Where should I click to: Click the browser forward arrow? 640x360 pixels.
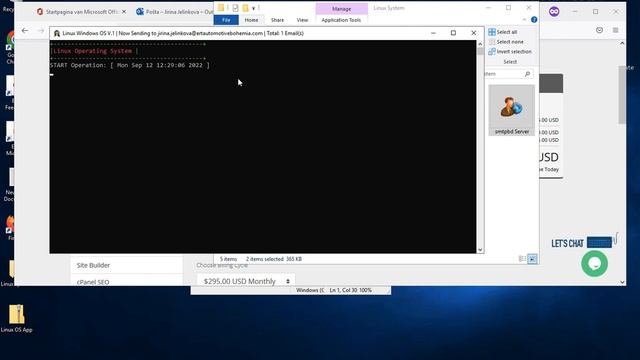pos(40,31)
